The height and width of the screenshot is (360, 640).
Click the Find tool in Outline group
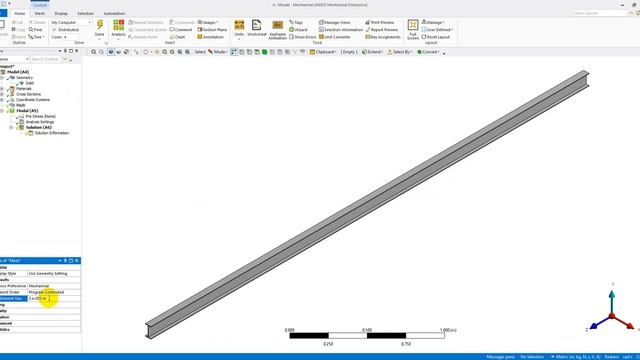[x=36, y=30]
